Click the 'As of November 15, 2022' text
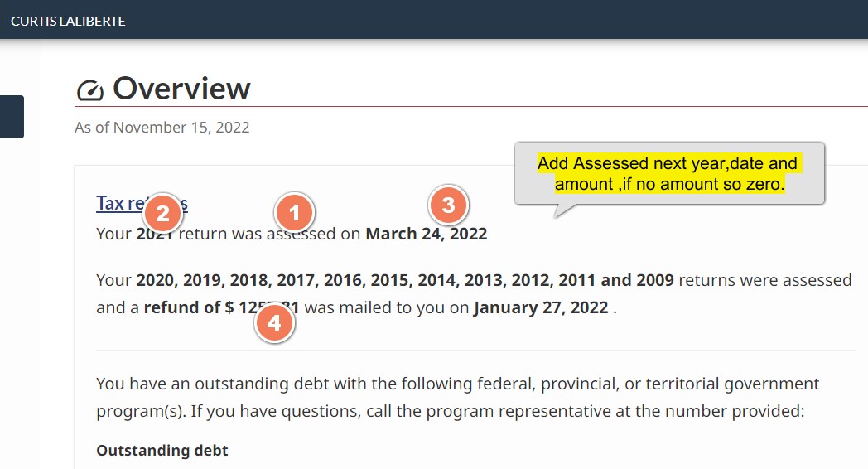The image size is (868, 469). tap(162, 128)
